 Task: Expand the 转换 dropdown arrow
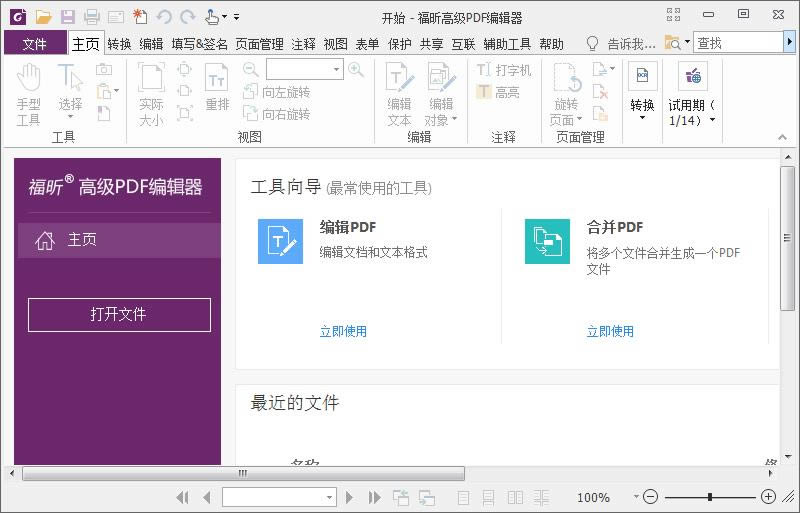(642, 118)
